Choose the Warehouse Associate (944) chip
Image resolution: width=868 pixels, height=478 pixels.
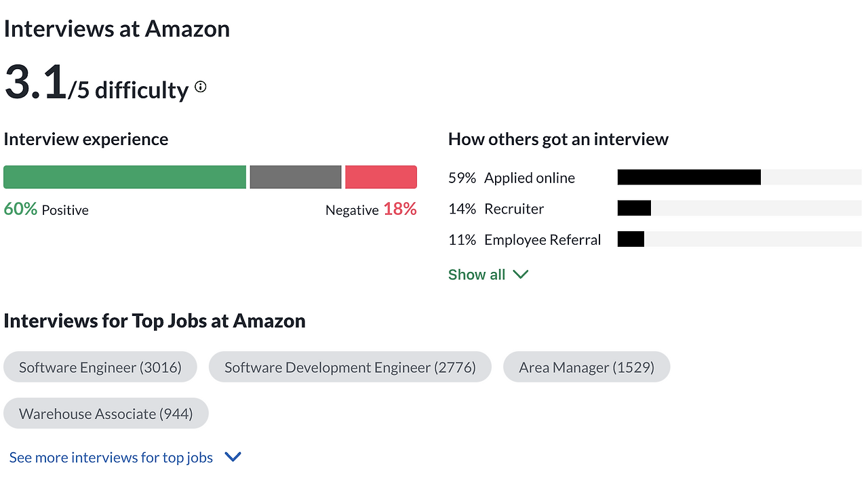tap(106, 414)
